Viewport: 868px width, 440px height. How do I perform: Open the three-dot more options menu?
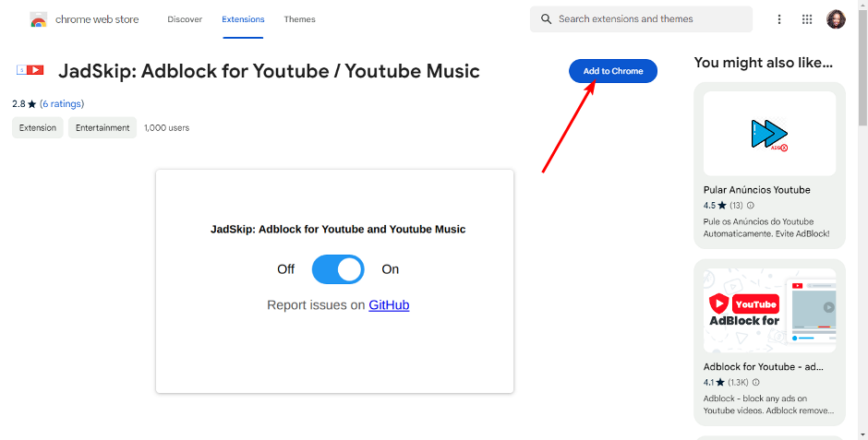tap(778, 19)
